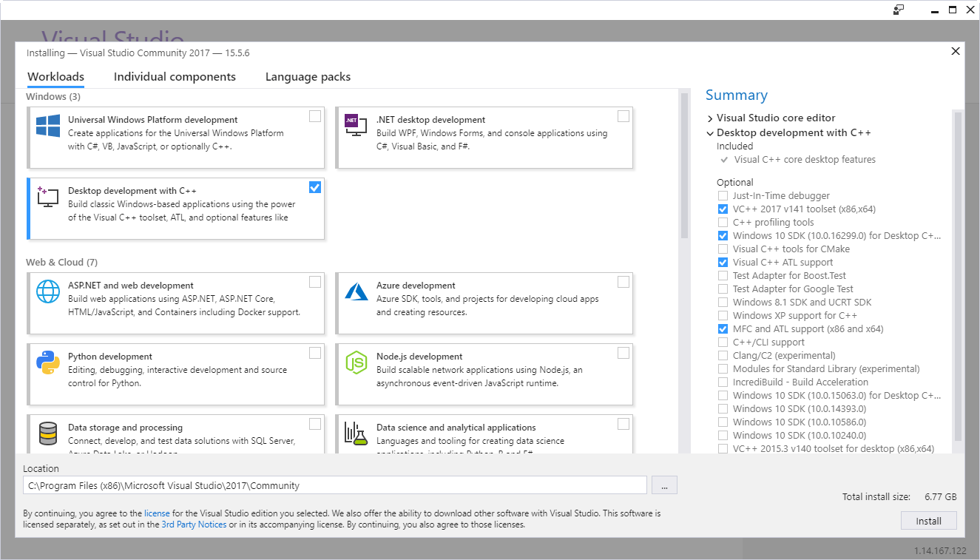Check the Universal Windows Platform development workload
Image resolution: width=980 pixels, height=560 pixels.
click(x=315, y=116)
